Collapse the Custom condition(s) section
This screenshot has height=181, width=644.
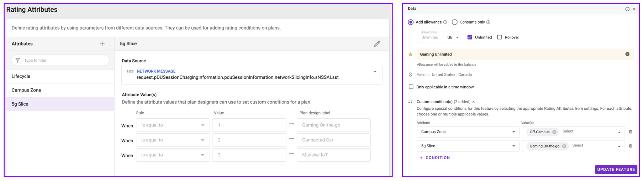point(474,102)
